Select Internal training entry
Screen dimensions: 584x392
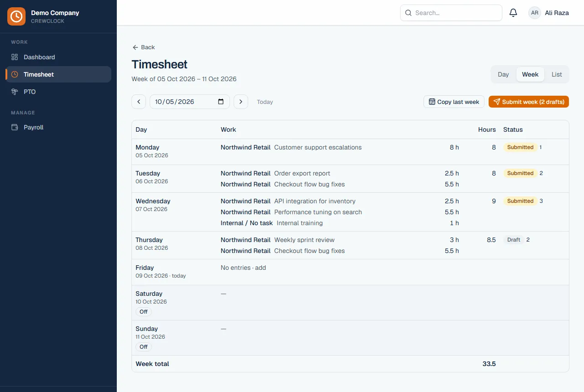click(300, 223)
